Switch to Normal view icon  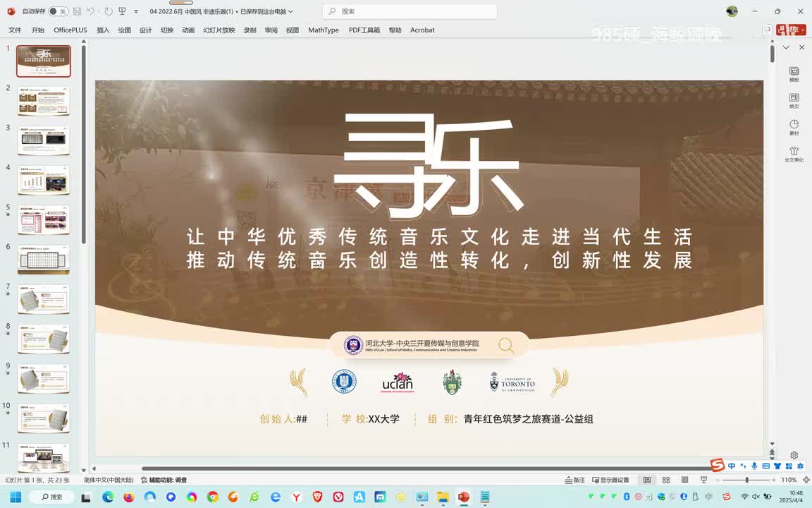pyautogui.click(x=647, y=480)
